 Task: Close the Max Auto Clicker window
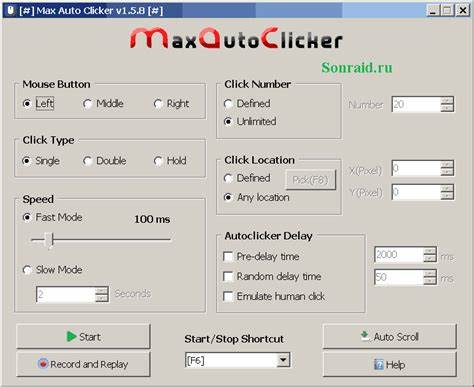click(x=463, y=11)
